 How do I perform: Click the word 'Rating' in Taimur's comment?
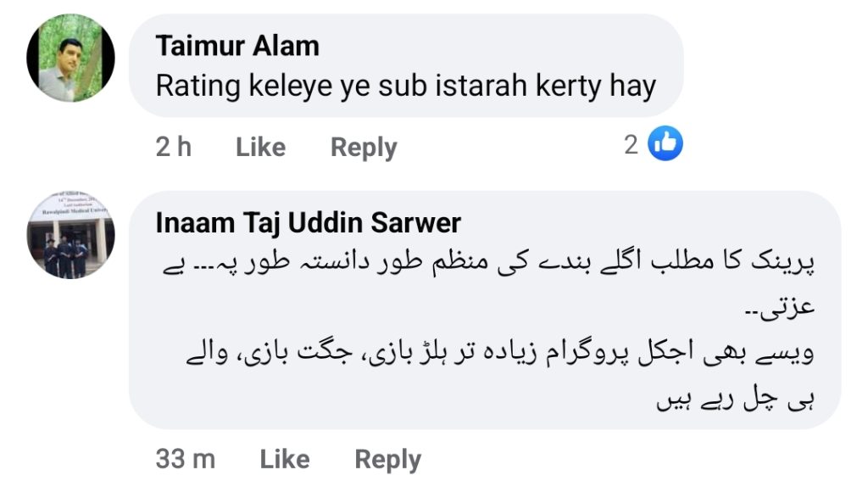[x=198, y=87]
